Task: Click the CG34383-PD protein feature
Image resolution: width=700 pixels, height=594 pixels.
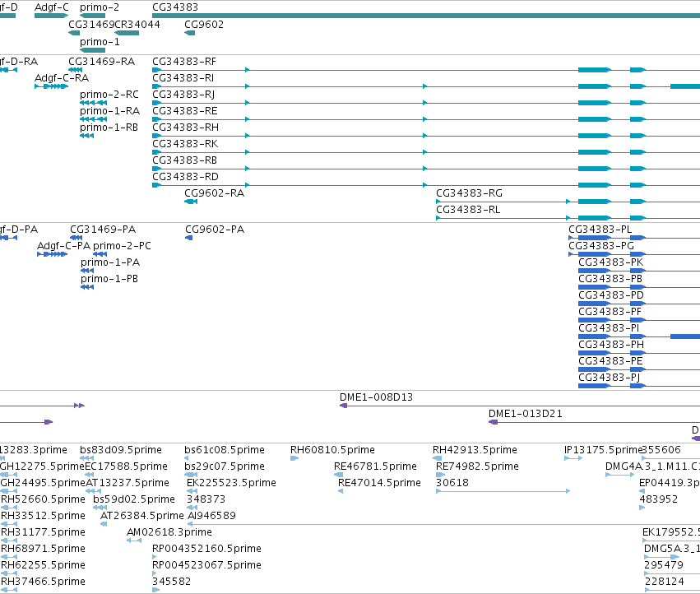Action: tap(639, 304)
